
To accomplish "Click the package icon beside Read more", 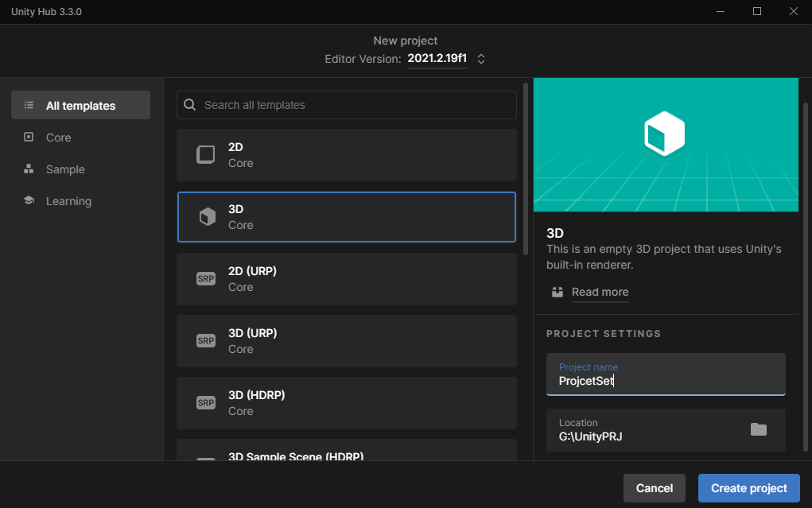I will (x=558, y=292).
